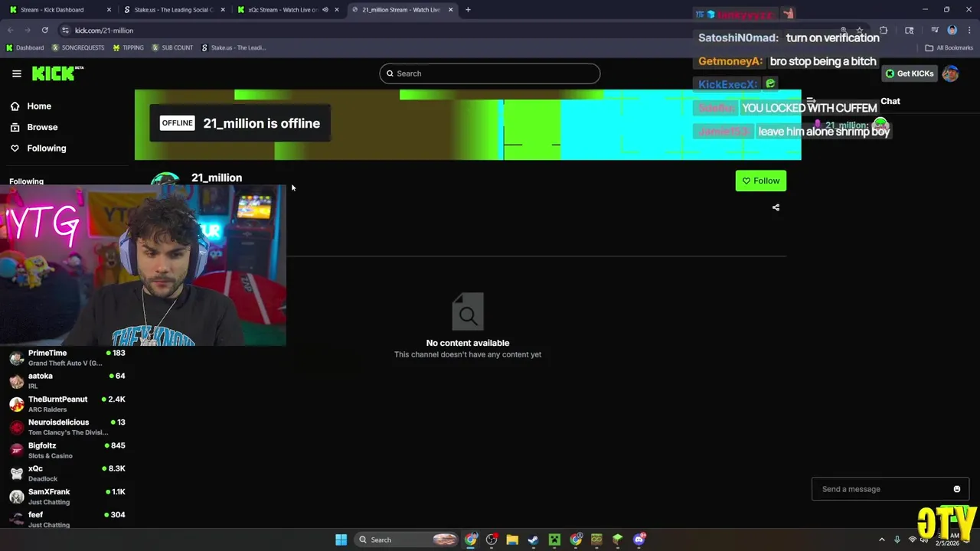
Task: Click the Windows taskbar search box
Action: (x=407, y=540)
